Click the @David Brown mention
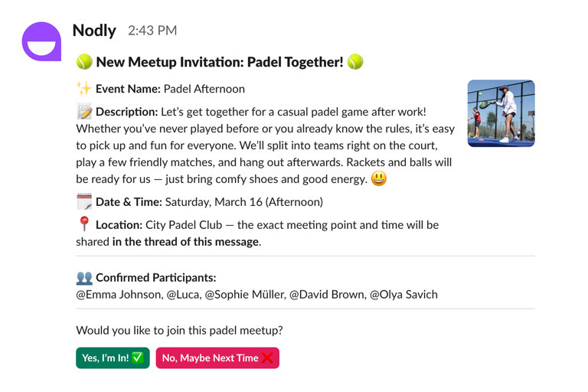The height and width of the screenshot is (392, 588). click(x=327, y=295)
